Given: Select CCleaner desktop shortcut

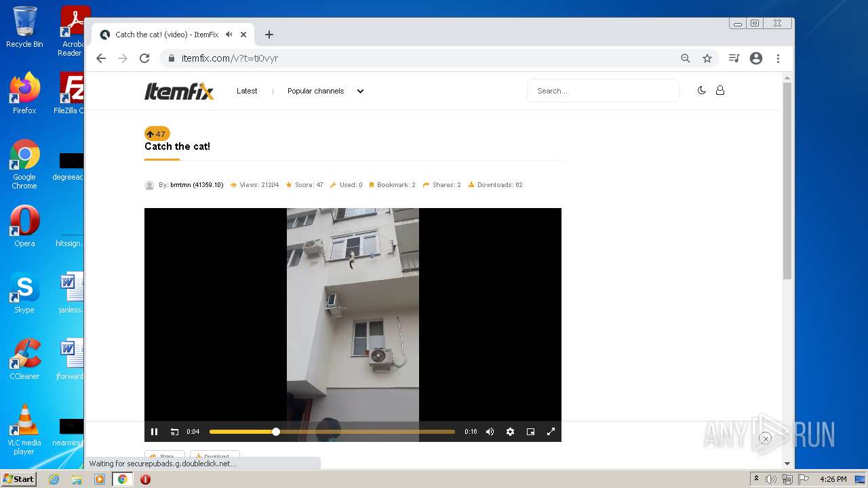Looking at the screenshot, I should (24, 359).
